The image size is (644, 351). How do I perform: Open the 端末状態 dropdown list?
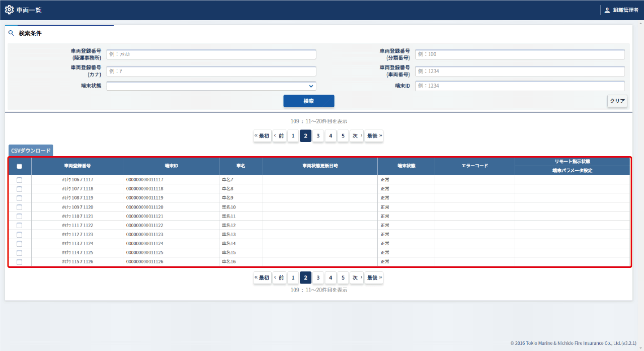[211, 86]
